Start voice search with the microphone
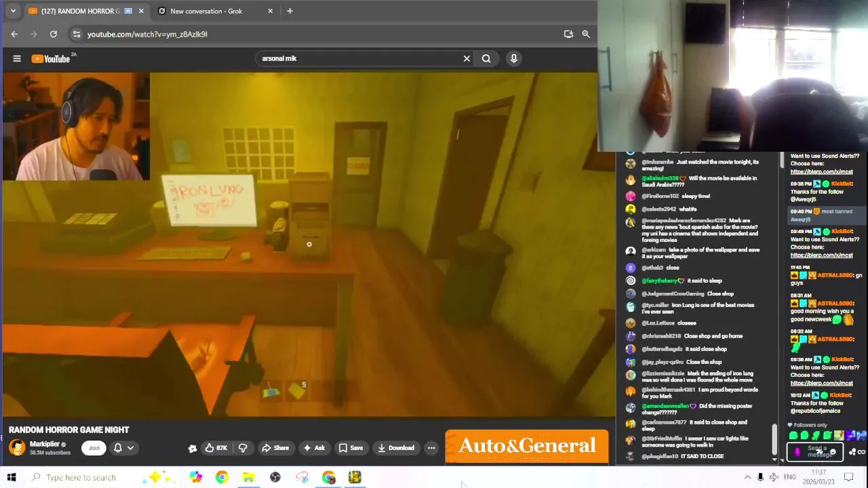The image size is (868, 488). tap(514, 59)
